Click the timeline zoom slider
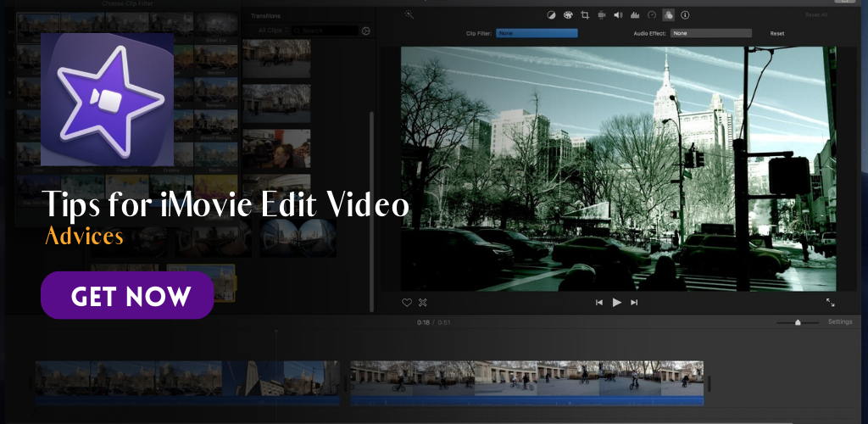 798,322
